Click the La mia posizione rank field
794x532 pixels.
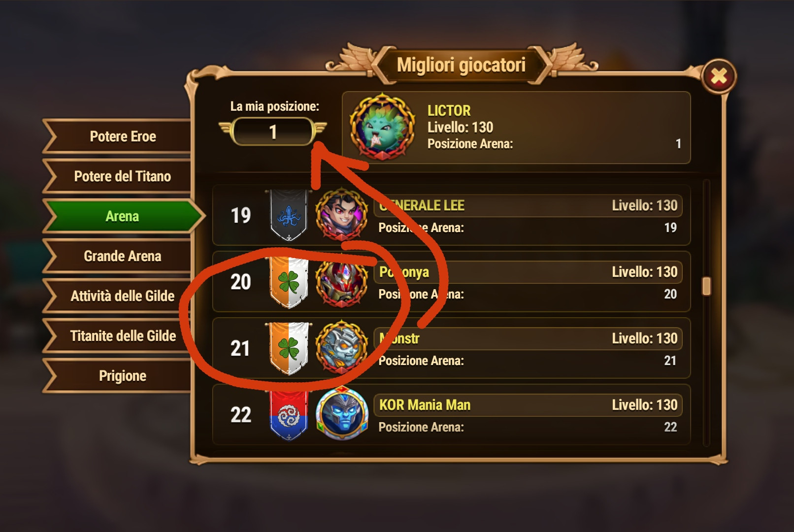coord(273,132)
